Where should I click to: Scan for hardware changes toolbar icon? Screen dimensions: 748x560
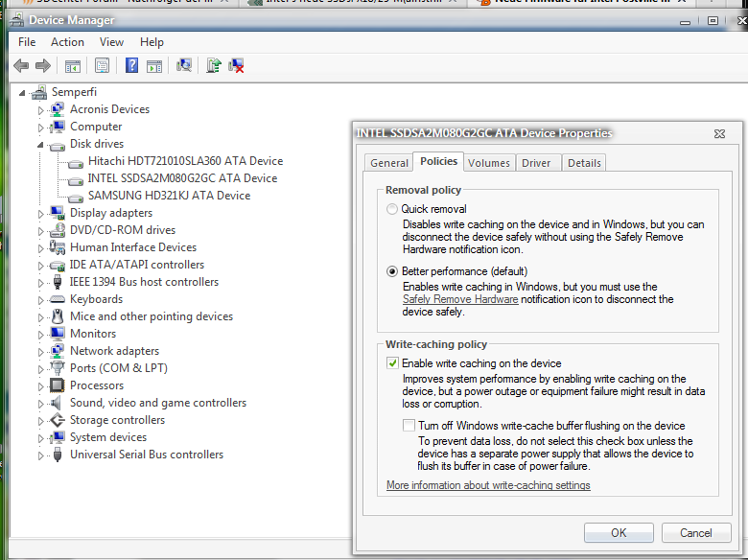click(x=184, y=65)
